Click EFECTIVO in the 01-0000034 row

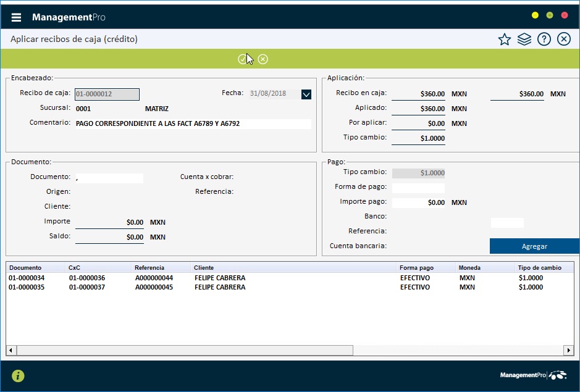tap(415, 278)
